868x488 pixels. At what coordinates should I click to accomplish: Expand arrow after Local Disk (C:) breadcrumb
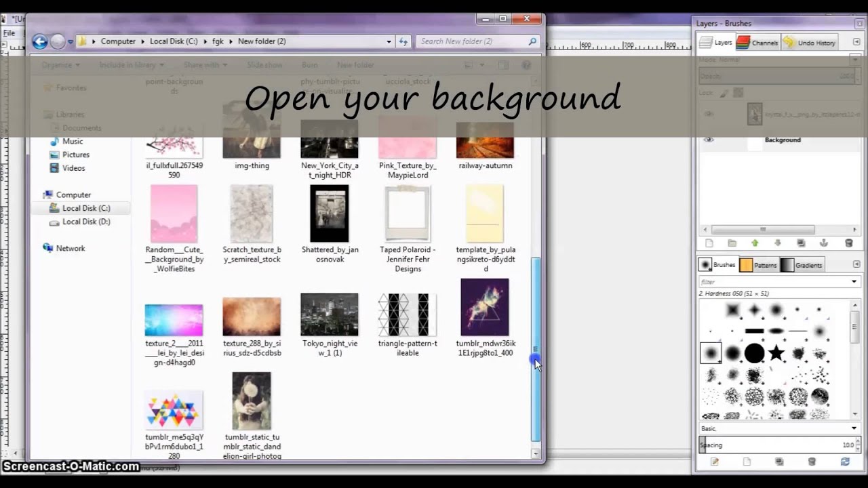(205, 41)
